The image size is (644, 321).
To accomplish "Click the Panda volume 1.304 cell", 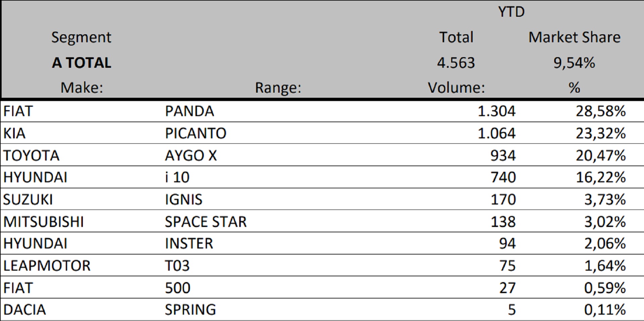I will click(x=496, y=111).
